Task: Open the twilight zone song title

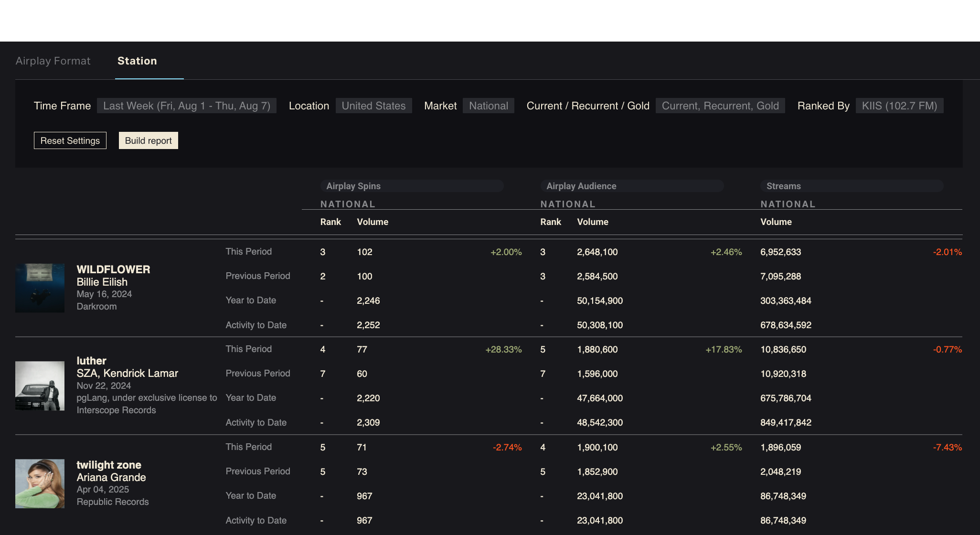Action: (x=109, y=465)
